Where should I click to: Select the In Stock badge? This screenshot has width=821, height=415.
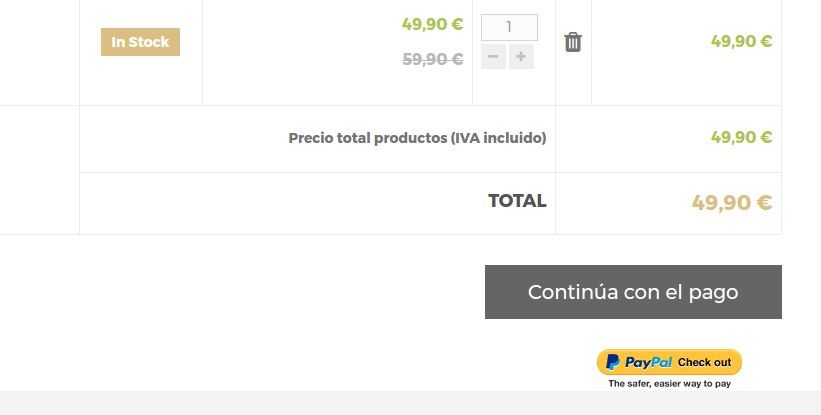pyautogui.click(x=140, y=42)
